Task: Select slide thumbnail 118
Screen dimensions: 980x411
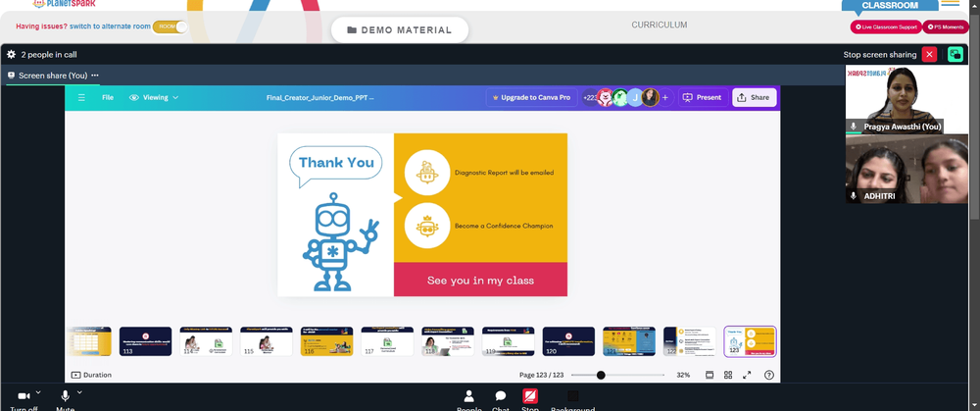Action: click(448, 341)
